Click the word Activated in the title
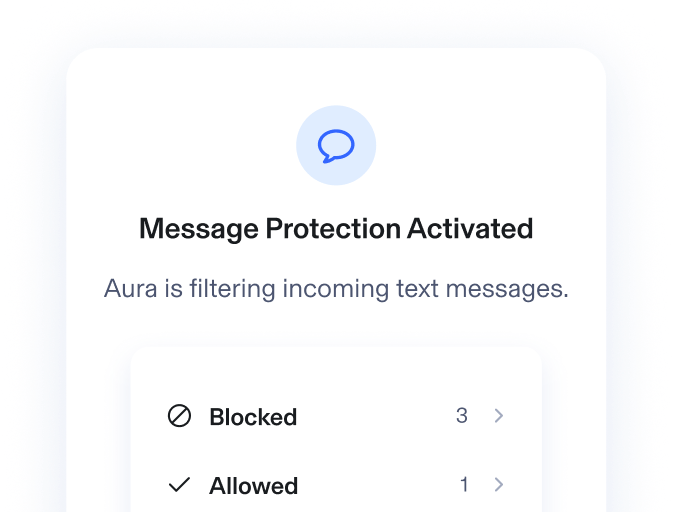This screenshot has width=673, height=512. pos(470,228)
